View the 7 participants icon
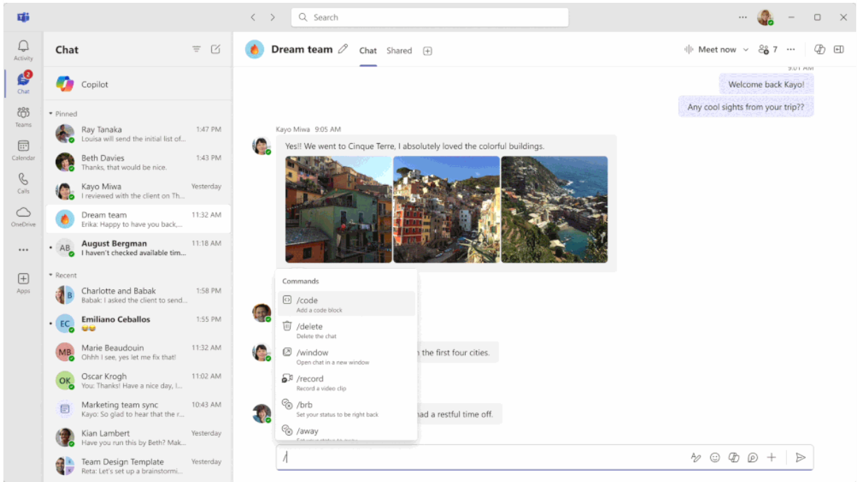 767,49
